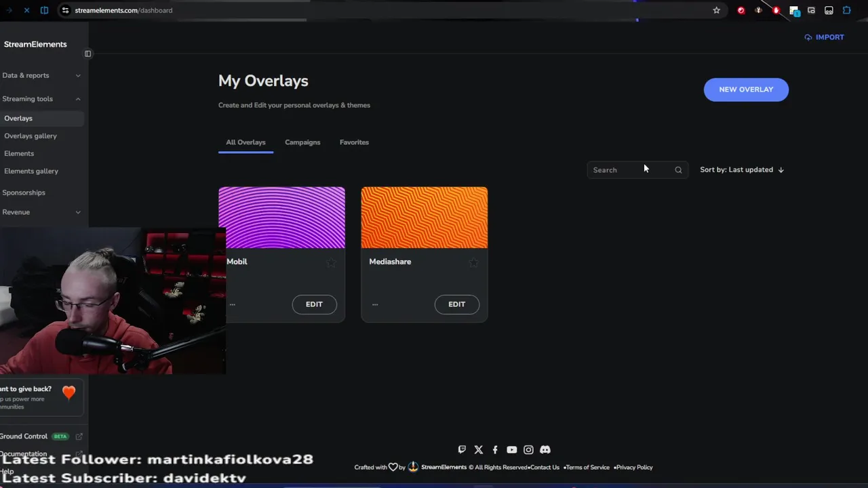Viewport: 868px width, 488px height.
Task: Open the Discord footer icon
Action: [545, 449]
